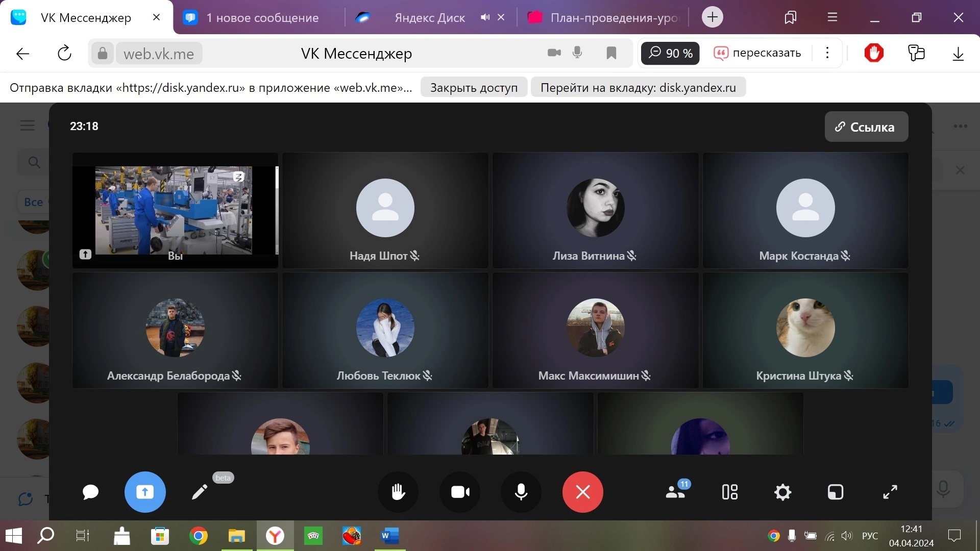
Task: Go back in the browser
Action: (22, 53)
